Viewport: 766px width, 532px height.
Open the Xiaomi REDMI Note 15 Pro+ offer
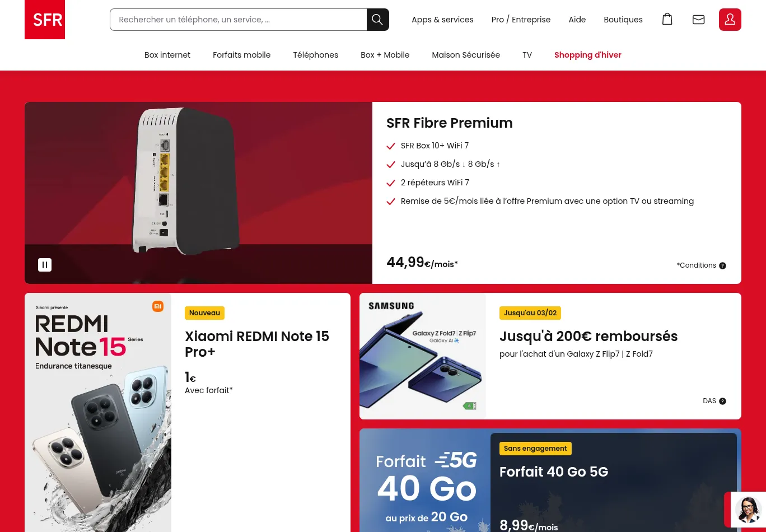257,344
